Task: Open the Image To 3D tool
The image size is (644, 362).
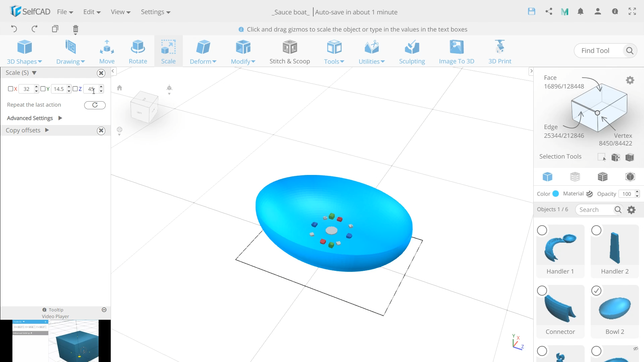Action: [457, 52]
